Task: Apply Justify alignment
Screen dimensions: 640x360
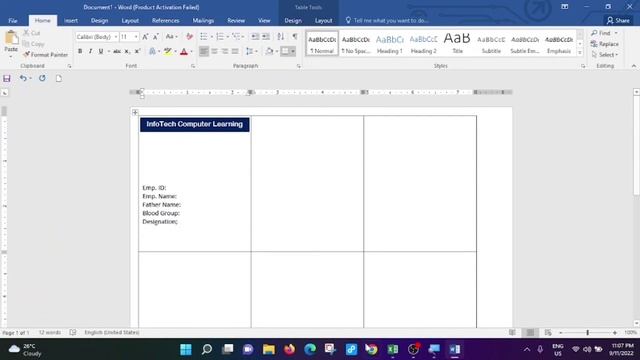Action: pos(235,51)
